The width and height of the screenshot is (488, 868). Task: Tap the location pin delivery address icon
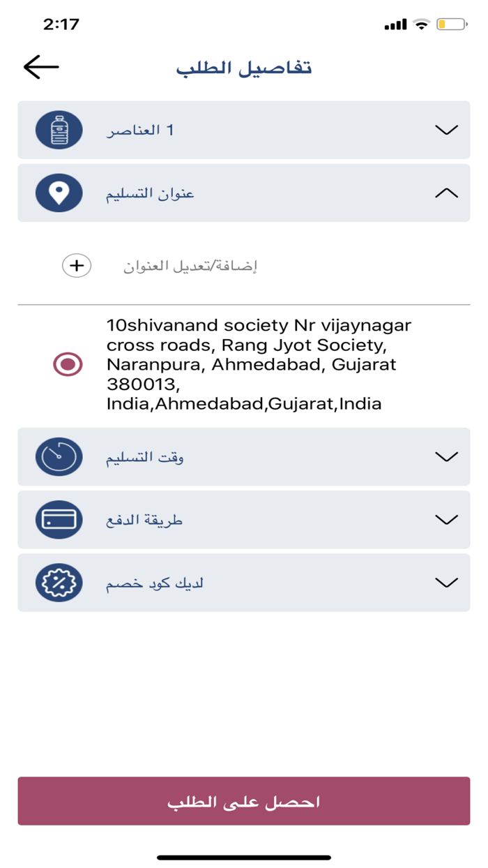[59, 193]
